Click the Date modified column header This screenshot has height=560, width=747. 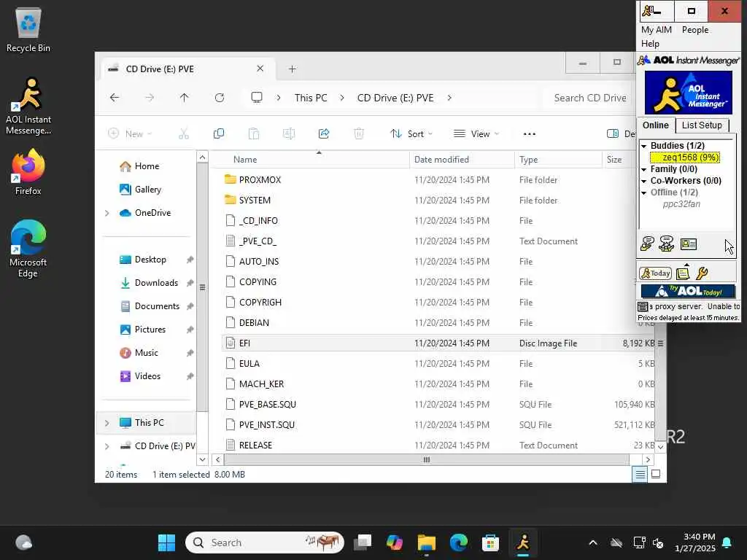pos(462,160)
